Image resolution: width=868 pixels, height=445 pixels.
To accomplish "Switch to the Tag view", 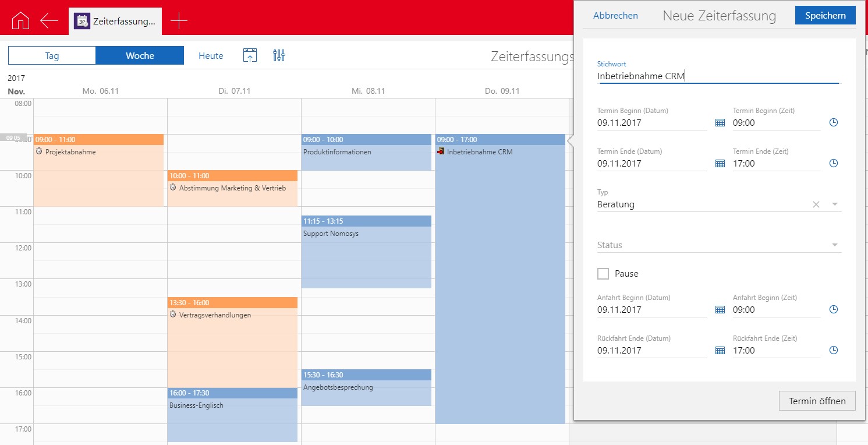I will 52,56.
